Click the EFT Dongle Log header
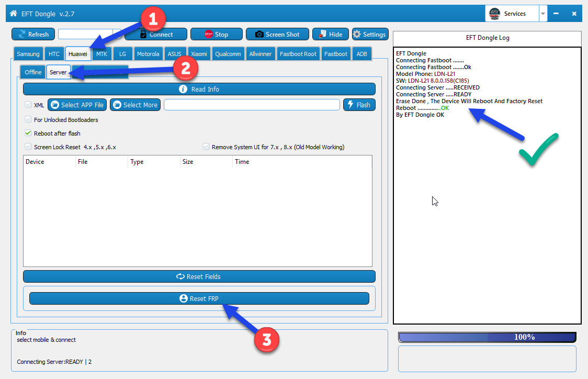 488,38
